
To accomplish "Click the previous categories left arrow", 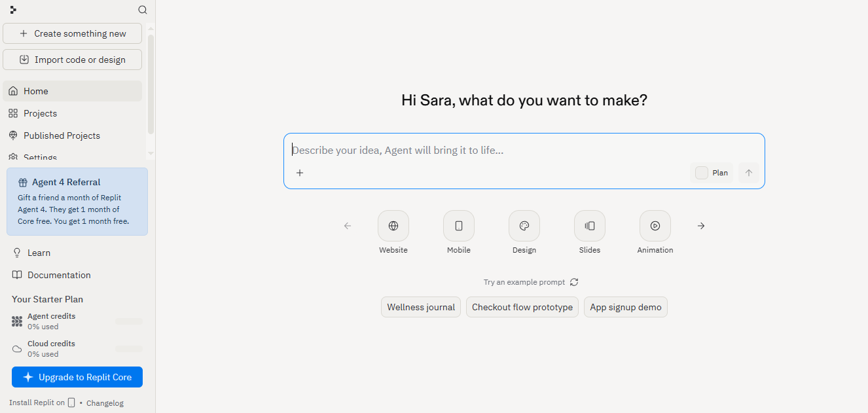I will pyautogui.click(x=348, y=226).
